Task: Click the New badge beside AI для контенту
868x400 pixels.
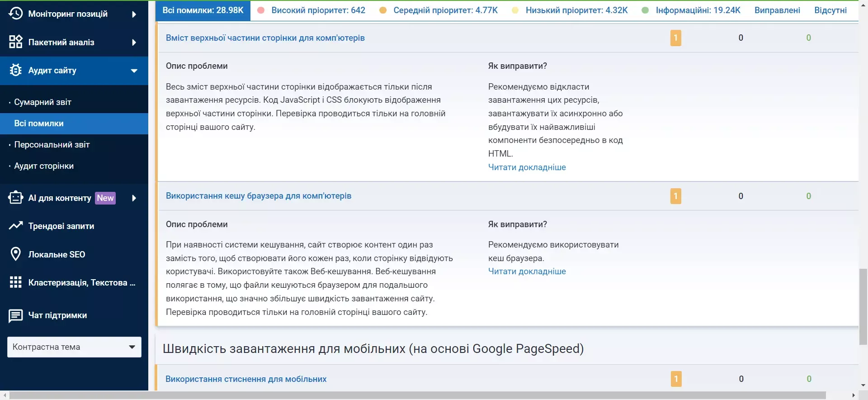Action: [x=105, y=198]
